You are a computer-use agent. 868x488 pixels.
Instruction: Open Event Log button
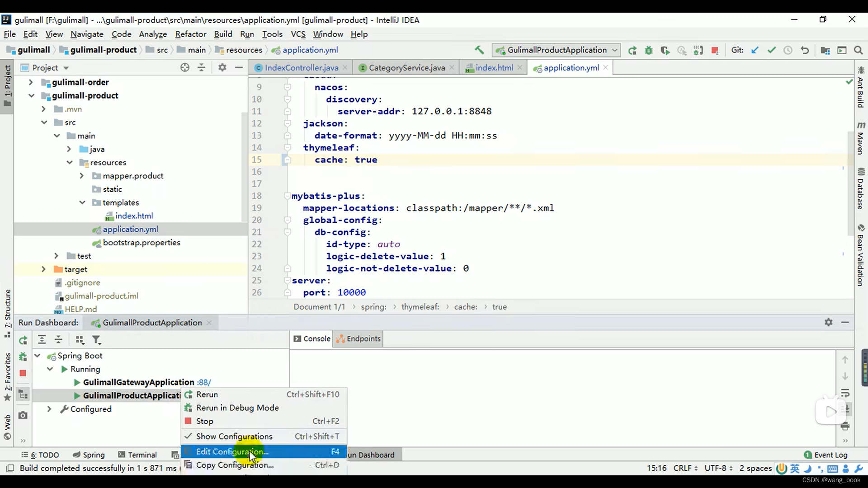click(826, 455)
